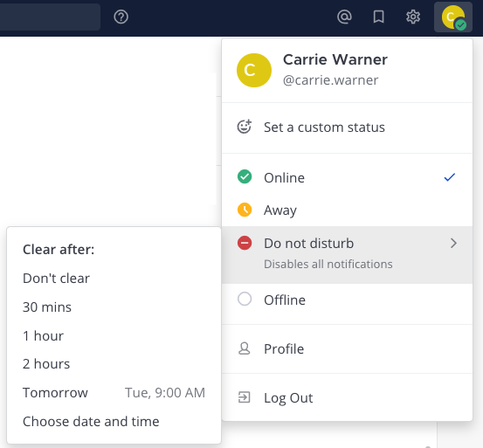Clear status after 1 hour

[114, 335]
